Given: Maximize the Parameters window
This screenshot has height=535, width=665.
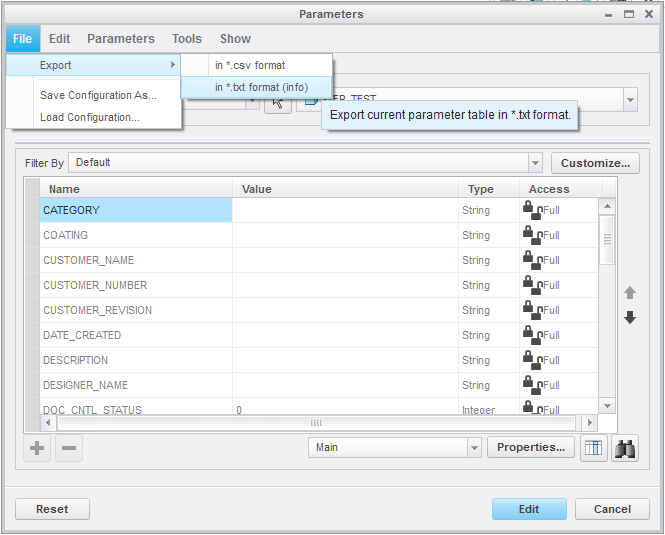Looking at the screenshot, I should pyautogui.click(x=629, y=14).
